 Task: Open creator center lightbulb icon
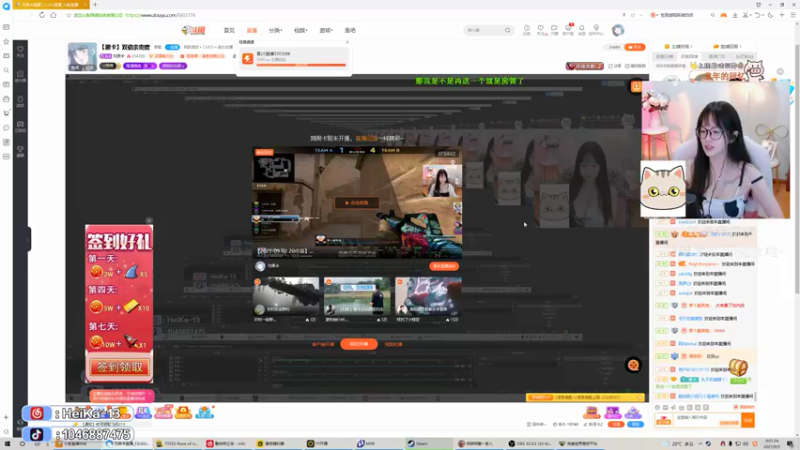tap(596, 30)
